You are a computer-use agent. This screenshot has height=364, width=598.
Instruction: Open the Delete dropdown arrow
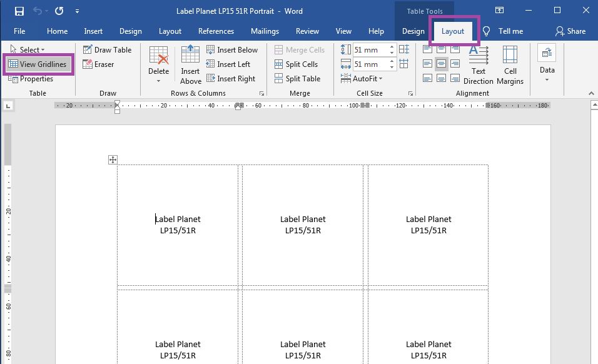tap(159, 81)
